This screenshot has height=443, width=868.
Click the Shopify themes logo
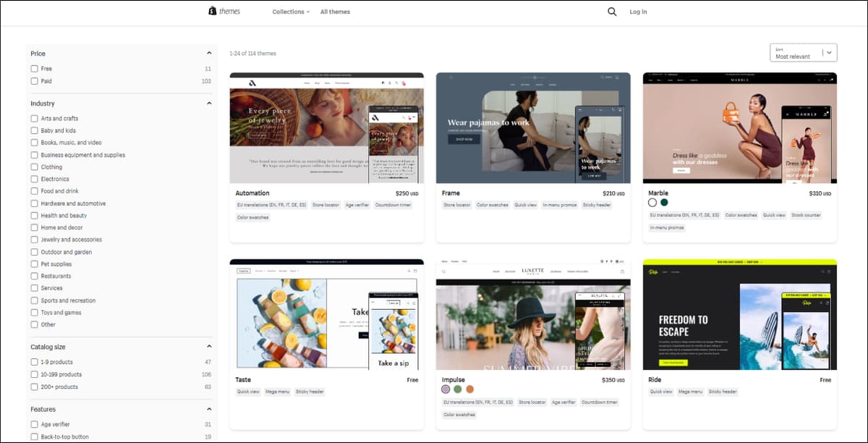click(224, 12)
